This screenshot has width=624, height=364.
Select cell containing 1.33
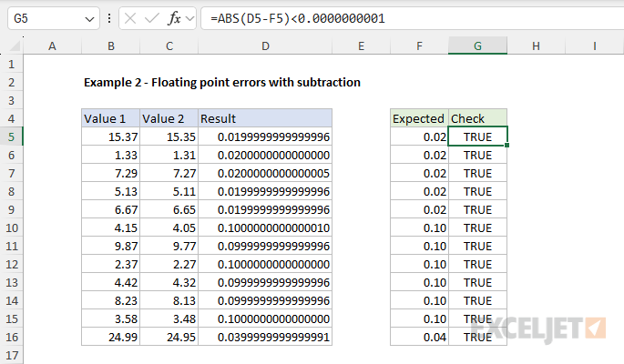click(x=110, y=155)
